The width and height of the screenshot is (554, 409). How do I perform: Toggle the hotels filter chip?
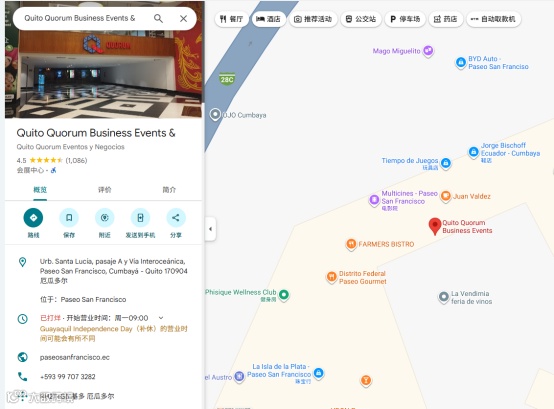click(x=268, y=19)
